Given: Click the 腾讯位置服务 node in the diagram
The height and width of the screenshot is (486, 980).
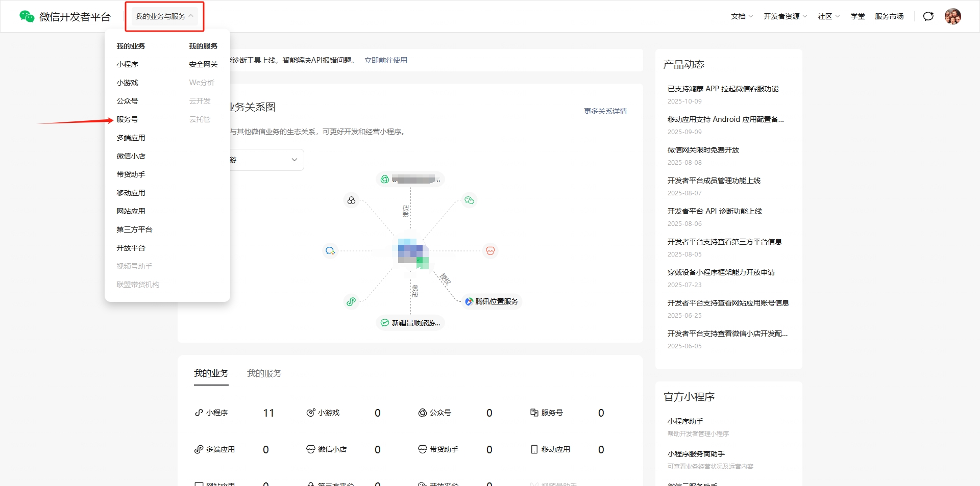Looking at the screenshot, I should click(492, 301).
